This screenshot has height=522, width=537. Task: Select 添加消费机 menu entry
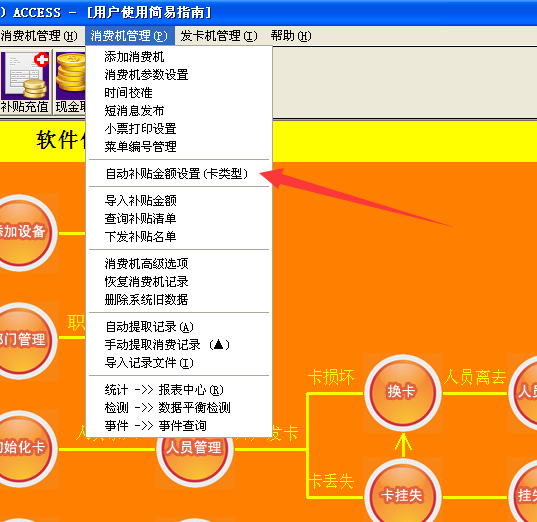179,57
